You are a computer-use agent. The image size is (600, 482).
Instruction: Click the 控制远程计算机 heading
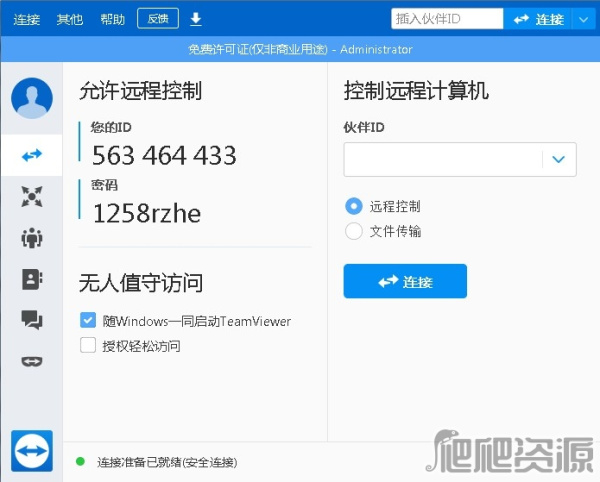point(416,91)
